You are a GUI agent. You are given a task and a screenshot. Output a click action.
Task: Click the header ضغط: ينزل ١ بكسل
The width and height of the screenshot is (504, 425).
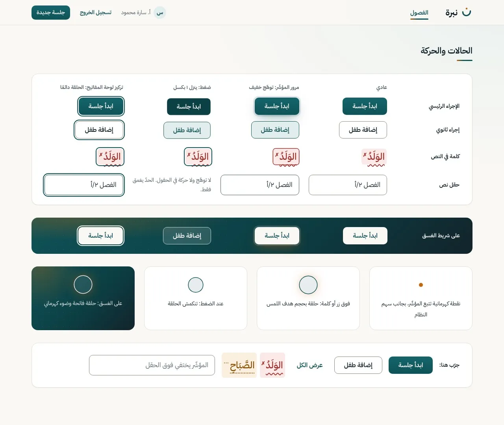coord(192,87)
